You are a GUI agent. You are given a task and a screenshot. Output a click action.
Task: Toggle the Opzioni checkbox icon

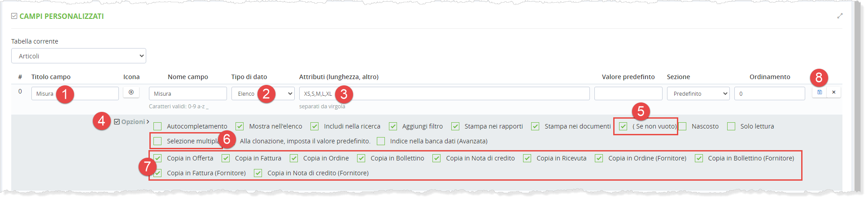[117, 122]
